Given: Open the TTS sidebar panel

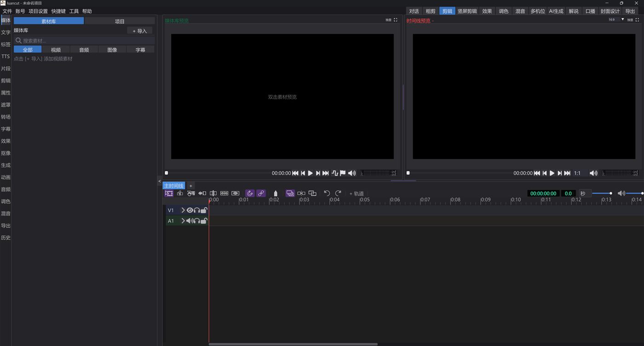Looking at the screenshot, I should [6, 57].
